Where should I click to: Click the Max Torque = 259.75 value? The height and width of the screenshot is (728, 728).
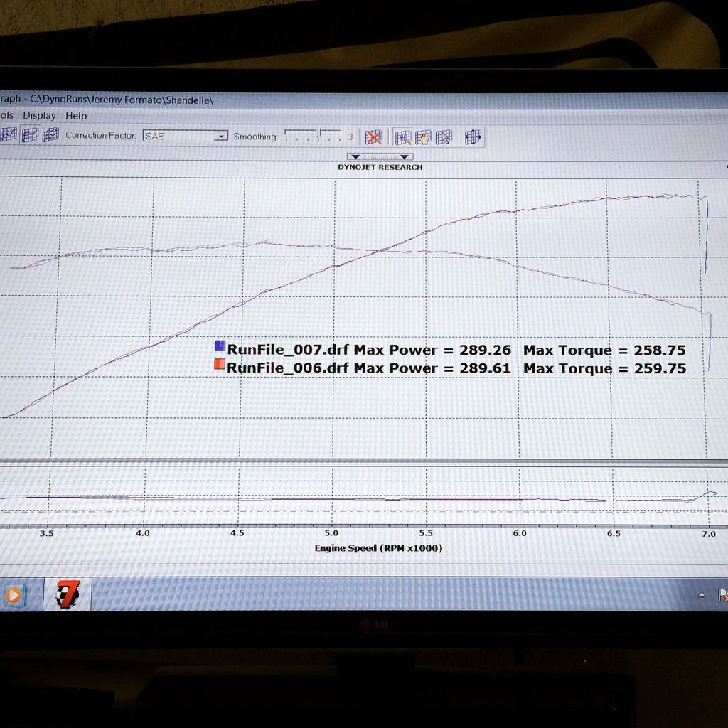604,368
